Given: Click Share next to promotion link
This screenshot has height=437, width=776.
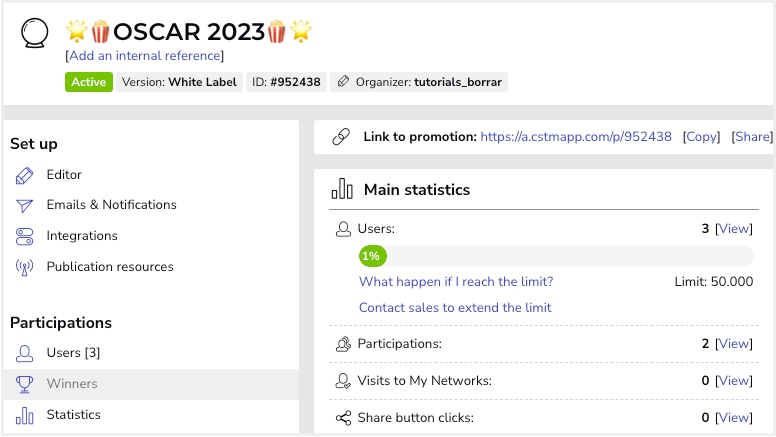Looking at the screenshot, I should click(x=752, y=137).
